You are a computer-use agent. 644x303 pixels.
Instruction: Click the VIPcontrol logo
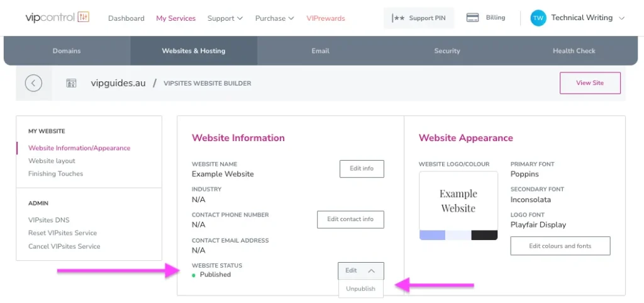pyautogui.click(x=57, y=17)
